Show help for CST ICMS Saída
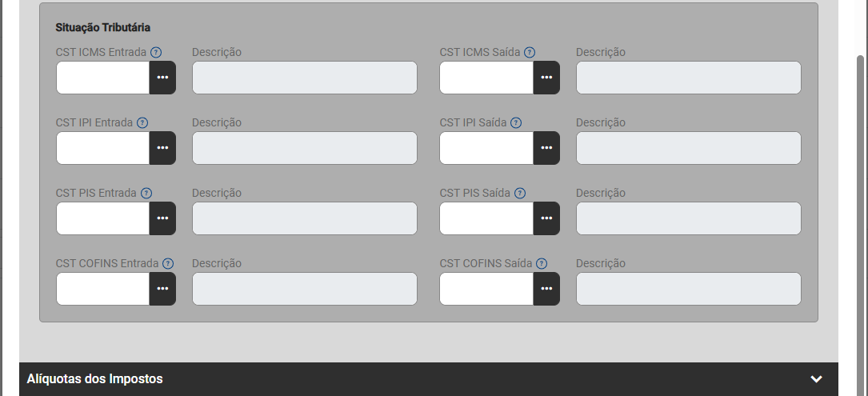Image resolution: width=868 pixels, height=396 pixels. [530, 52]
